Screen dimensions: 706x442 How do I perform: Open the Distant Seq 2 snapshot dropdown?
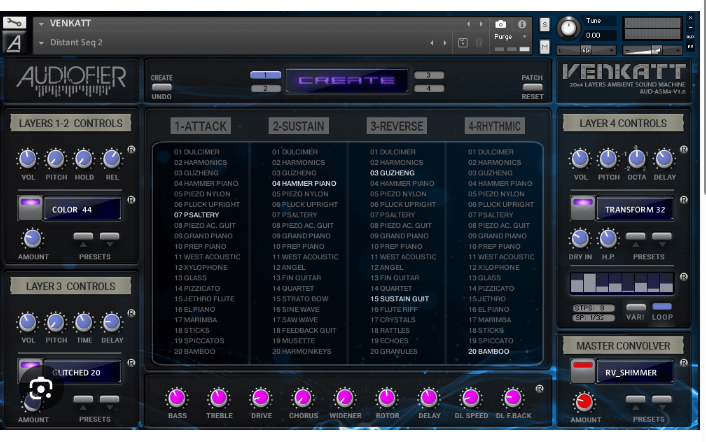[x=41, y=43]
